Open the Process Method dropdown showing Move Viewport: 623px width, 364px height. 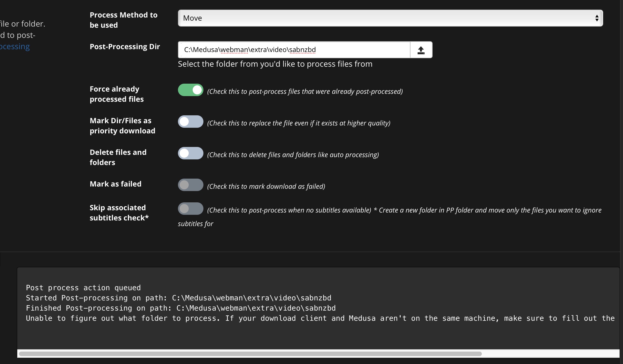point(390,18)
